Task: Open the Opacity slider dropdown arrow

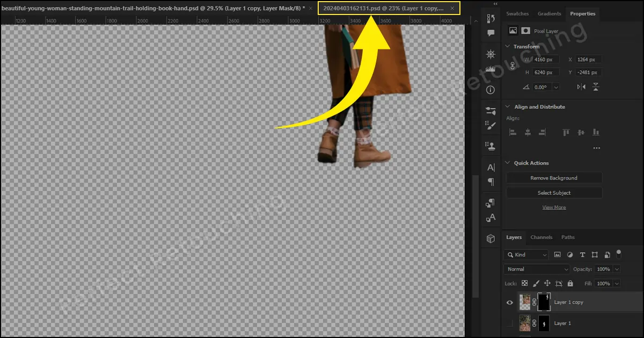Action: click(x=617, y=269)
